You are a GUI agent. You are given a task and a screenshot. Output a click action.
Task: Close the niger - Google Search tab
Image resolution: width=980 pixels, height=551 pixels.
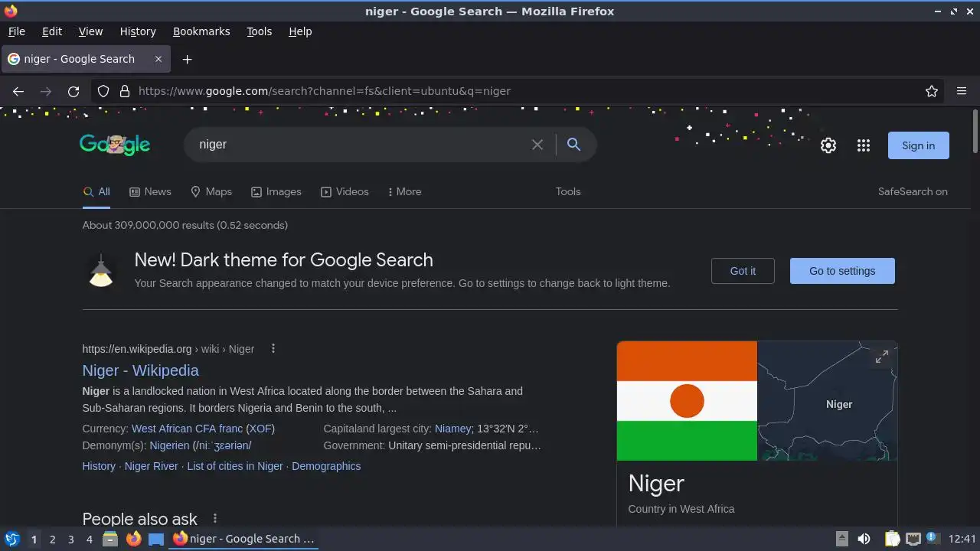(158, 59)
